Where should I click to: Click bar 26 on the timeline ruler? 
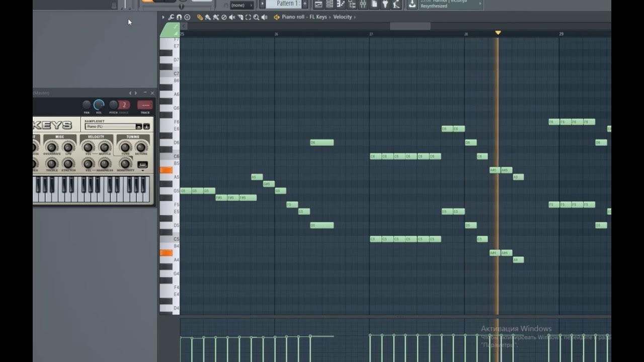tap(276, 34)
